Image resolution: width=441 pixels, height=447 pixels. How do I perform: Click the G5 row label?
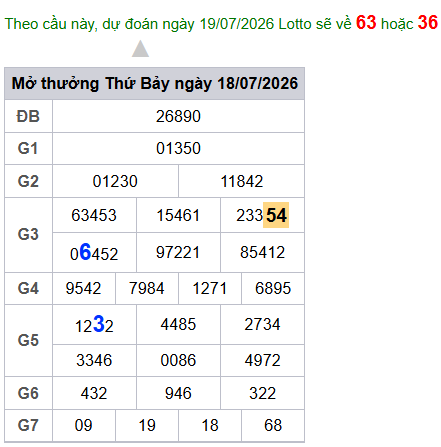tap(28, 340)
